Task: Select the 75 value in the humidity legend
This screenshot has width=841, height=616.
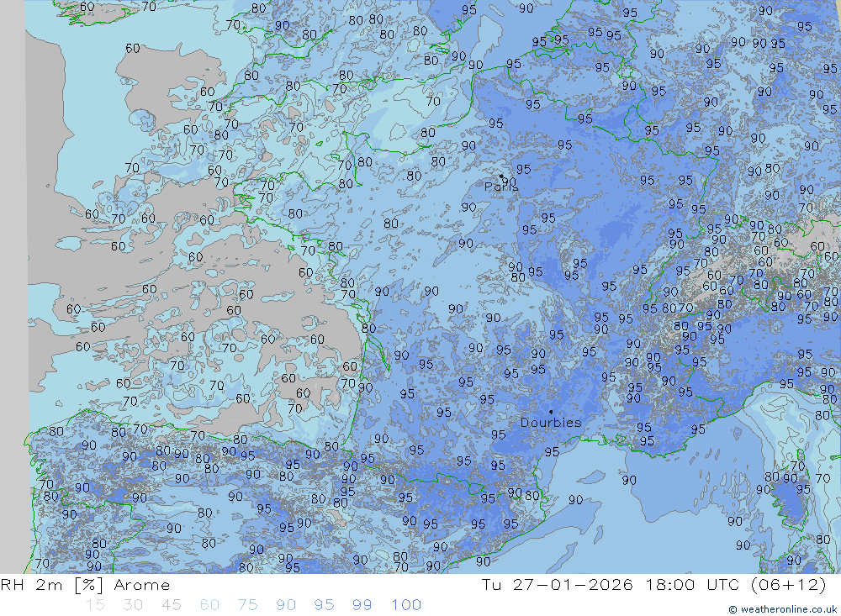Action: (247, 605)
